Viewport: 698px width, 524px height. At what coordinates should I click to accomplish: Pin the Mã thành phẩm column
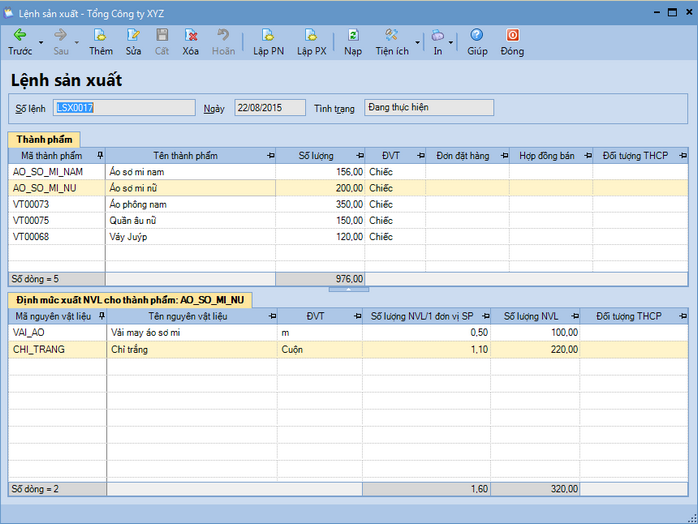click(x=100, y=155)
